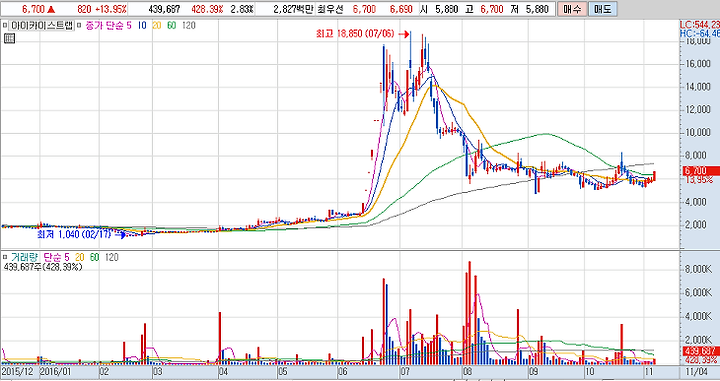Select the price 60-day average legend
Screen dimensions: 720x381
pyautogui.click(x=172, y=26)
